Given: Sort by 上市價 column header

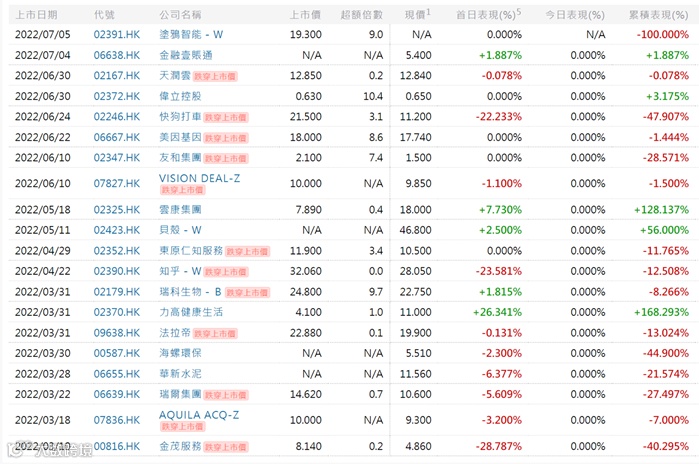Looking at the screenshot, I should [305, 15].
